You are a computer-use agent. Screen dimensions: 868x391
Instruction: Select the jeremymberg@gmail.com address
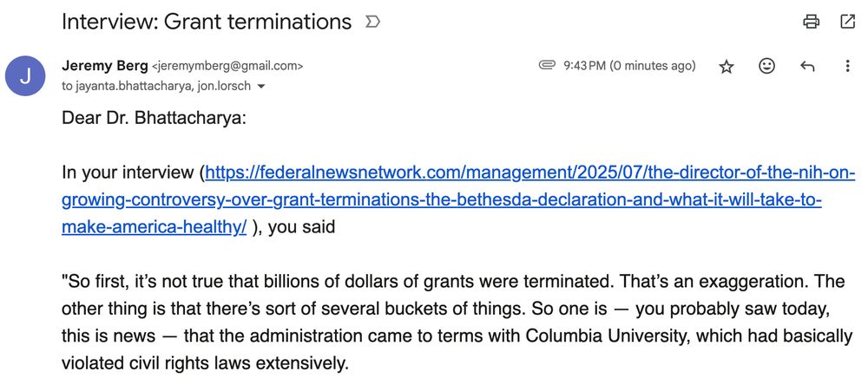[227, 67]
